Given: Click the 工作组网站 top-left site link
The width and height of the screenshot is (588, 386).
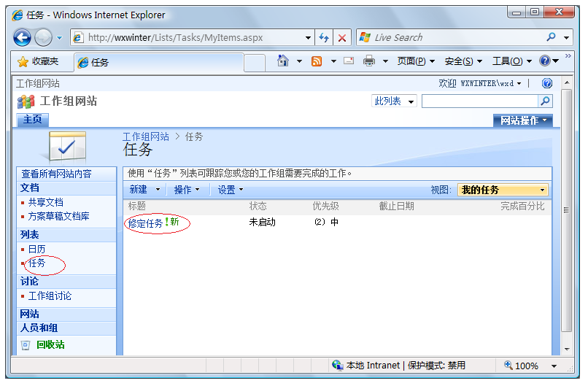Looking at the screenshot, I should tap(37, 83).
